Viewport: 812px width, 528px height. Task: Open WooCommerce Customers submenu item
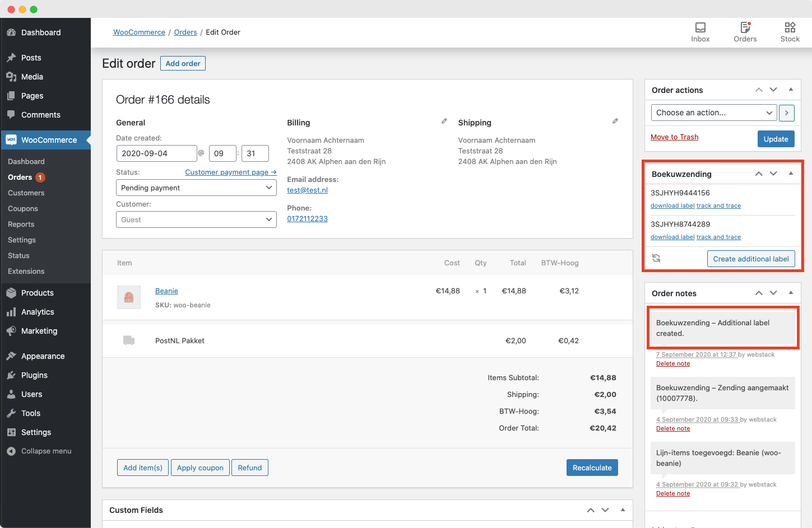[26, 193]
